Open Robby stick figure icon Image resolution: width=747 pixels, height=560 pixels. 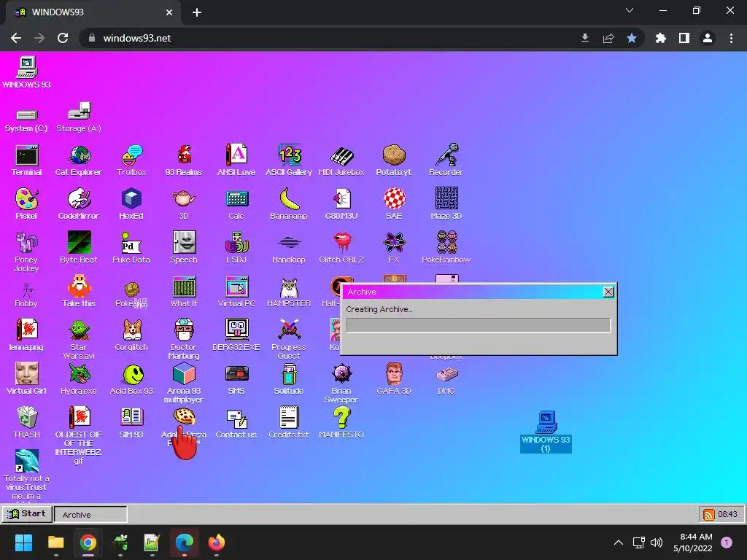click(26, 295)
